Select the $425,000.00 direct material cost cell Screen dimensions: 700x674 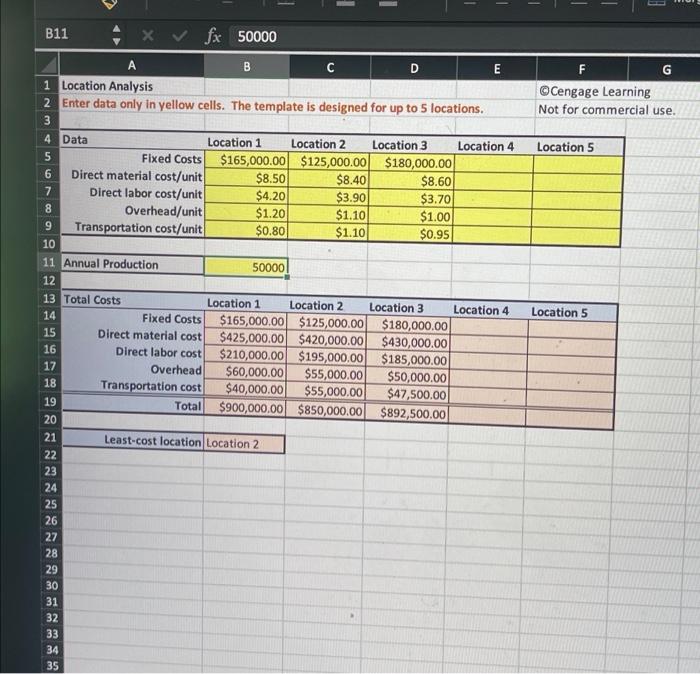pos(245,337)
